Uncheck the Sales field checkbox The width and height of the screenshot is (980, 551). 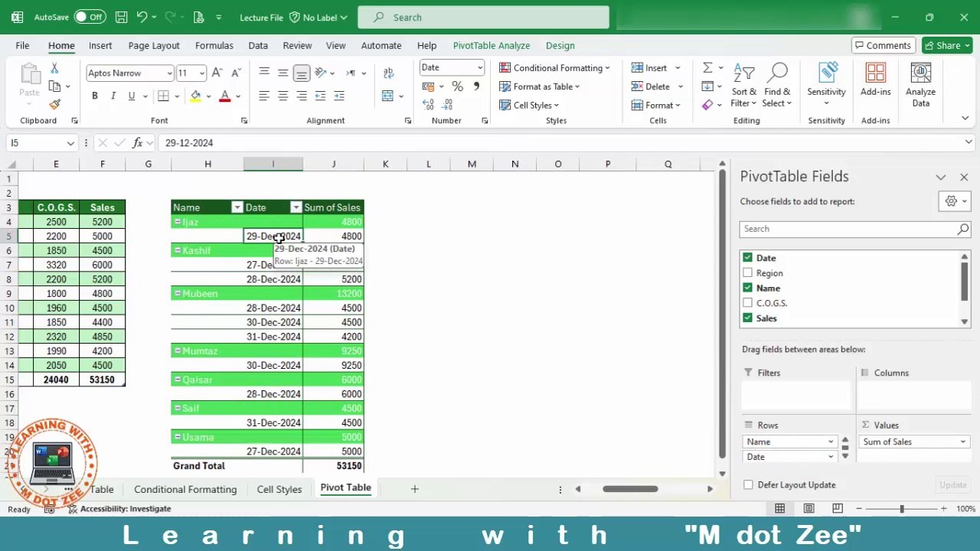tap(747, 318)
